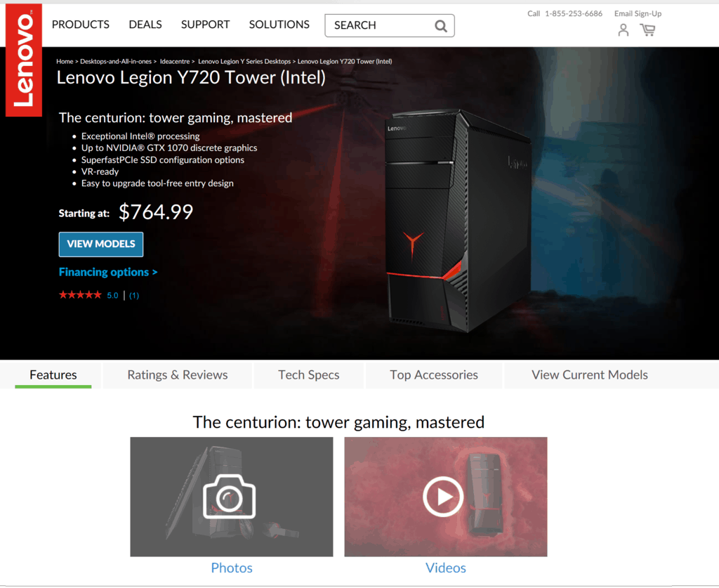Click the phone number 1-855-253-6686
The height and width of the screenshot is (588, 719).
pyautogui.click(x=574, y=14)
